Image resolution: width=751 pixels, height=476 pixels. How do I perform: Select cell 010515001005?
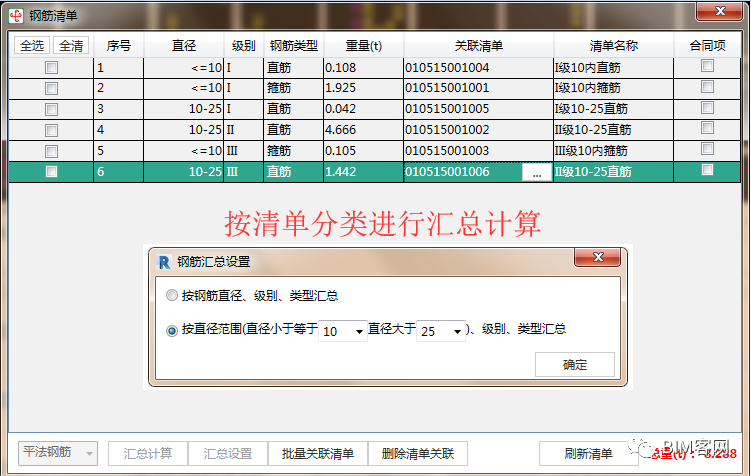point(478,110)
